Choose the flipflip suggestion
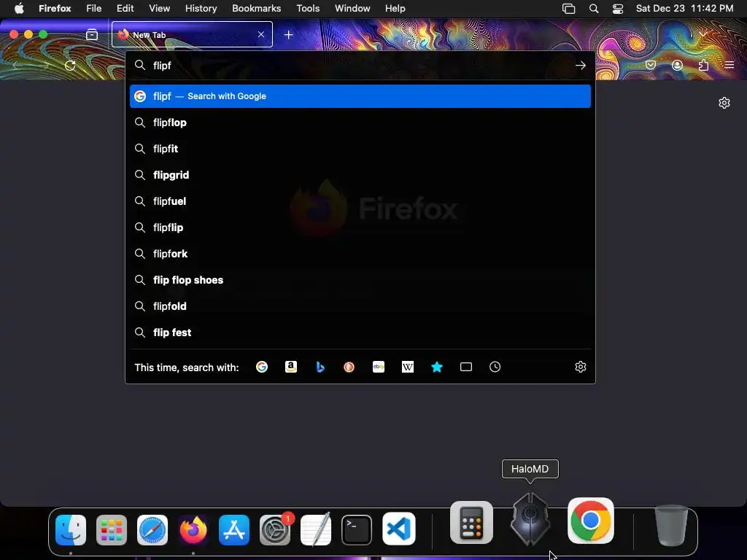The height and width of the screenshot is (560, 747). [360, 227]
